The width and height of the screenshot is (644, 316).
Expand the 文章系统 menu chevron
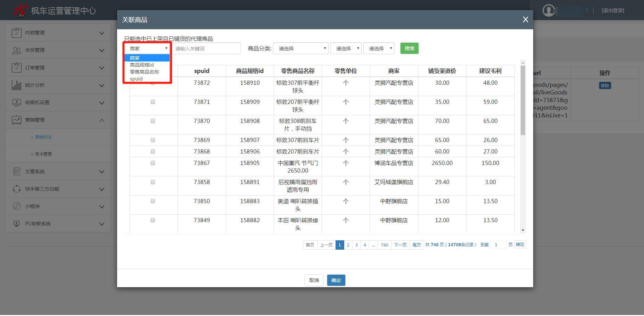[x=101, y=172]
